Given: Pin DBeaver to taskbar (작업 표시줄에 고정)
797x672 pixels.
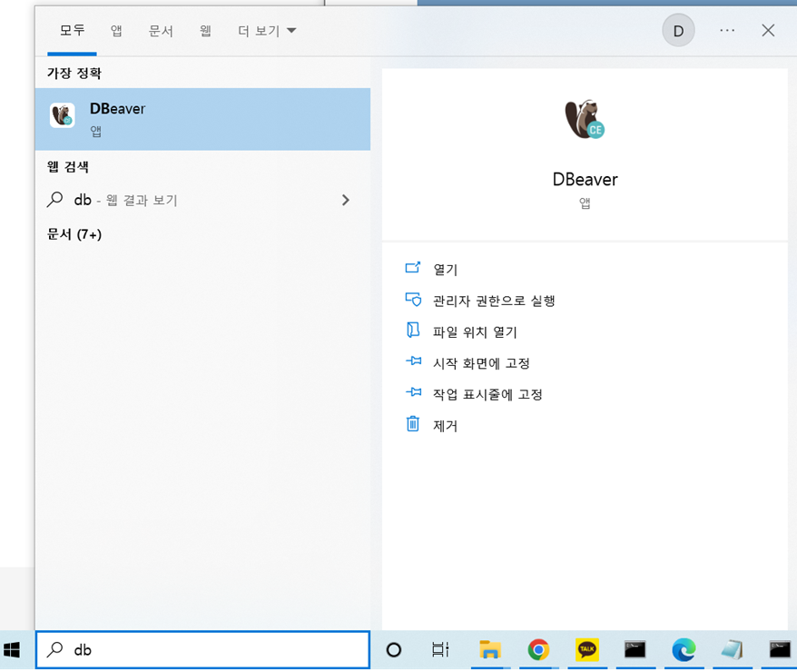Looking at the screenshot, I should click(487, 394).
